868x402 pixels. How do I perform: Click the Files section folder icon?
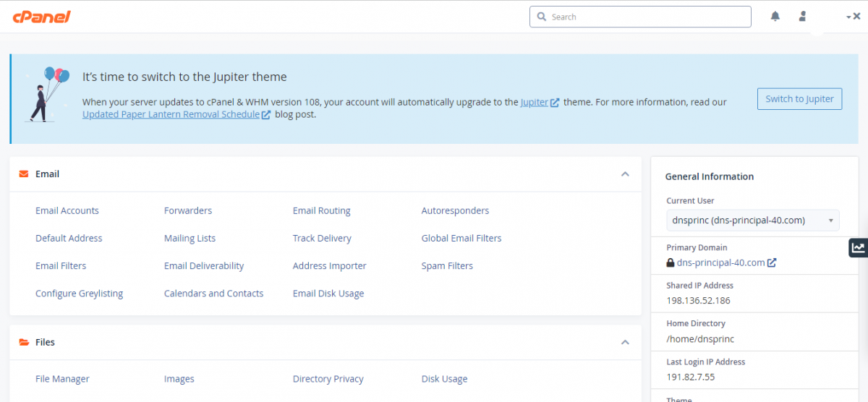point(24,343)
